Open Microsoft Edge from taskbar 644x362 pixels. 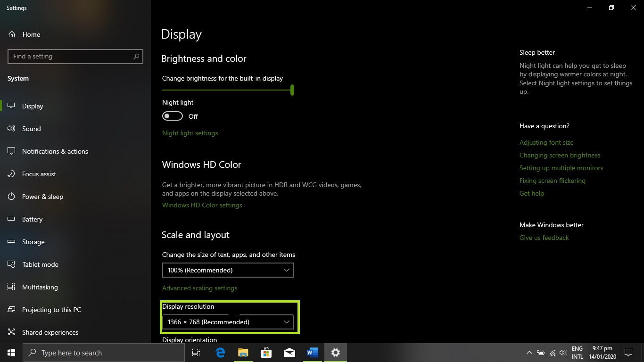pyautogui.click(x=220, y=353)
